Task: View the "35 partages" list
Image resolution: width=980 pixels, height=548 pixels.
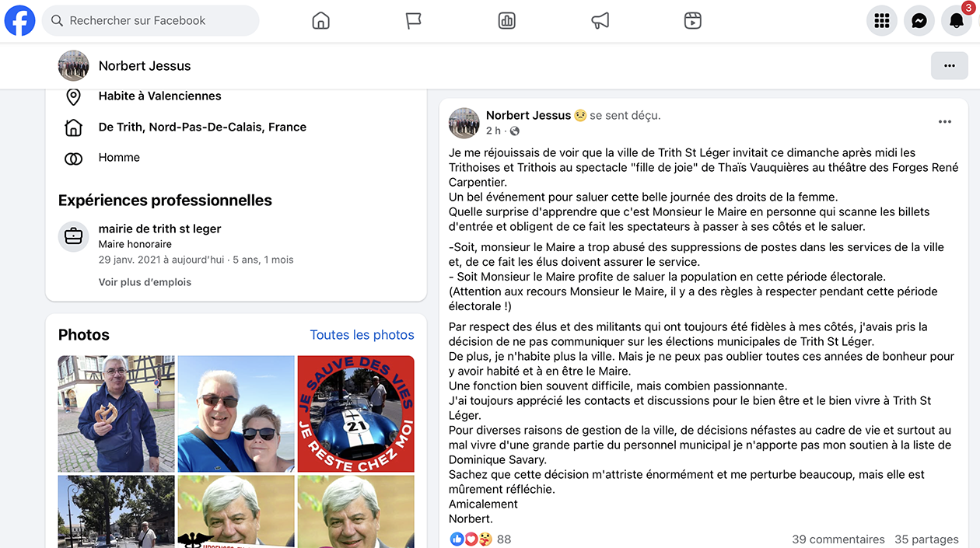Action: (926, 539)
